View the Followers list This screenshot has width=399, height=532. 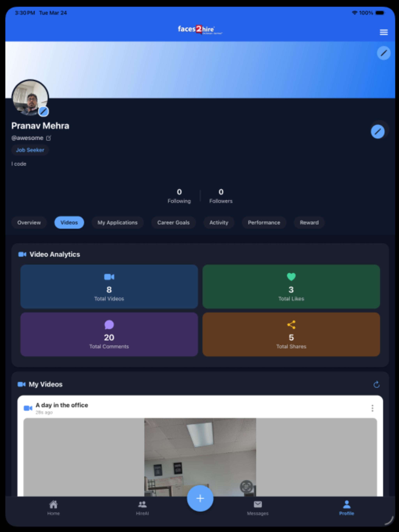tap(221, 196)
